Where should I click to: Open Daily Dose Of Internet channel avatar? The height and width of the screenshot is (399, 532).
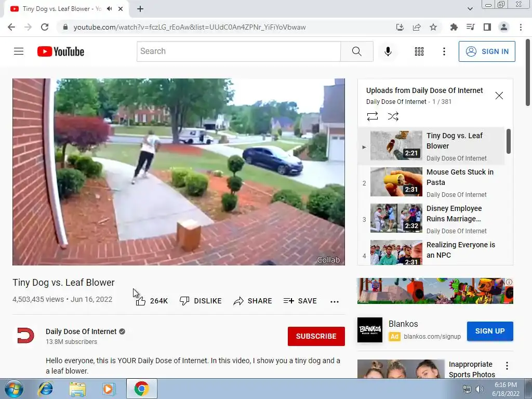point(25,336)
